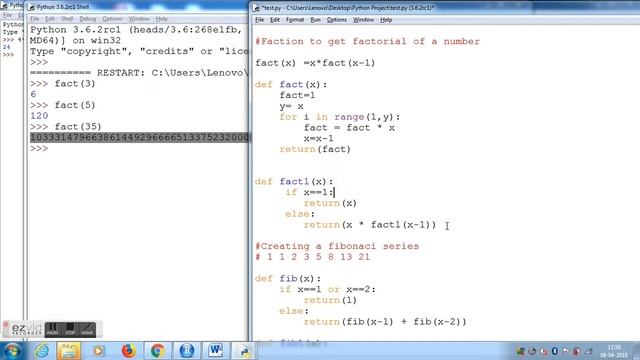Open Help menu in Python Shell window
Image resolution: width=640 pixels, height=360 pixels.
click(x=162, y=19)
